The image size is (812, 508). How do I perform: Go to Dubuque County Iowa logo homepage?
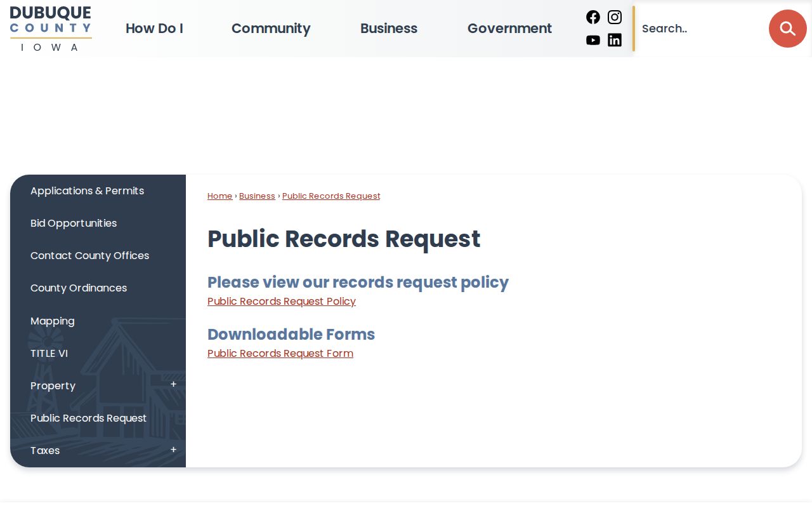(x=51, y=29)
